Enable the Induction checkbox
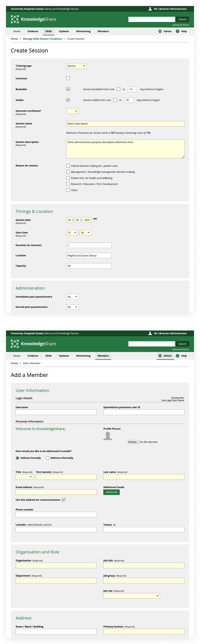 pyautogui.click(x=68, y=78)
